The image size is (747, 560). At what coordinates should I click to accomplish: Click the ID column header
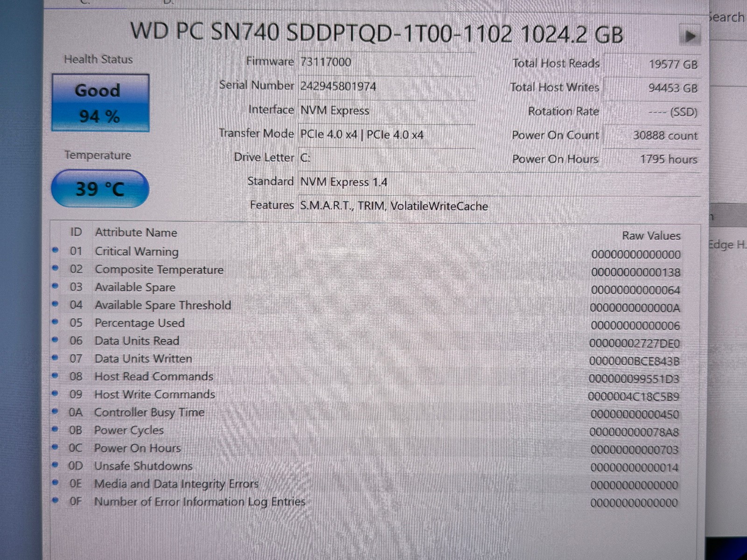pos(76,232)
